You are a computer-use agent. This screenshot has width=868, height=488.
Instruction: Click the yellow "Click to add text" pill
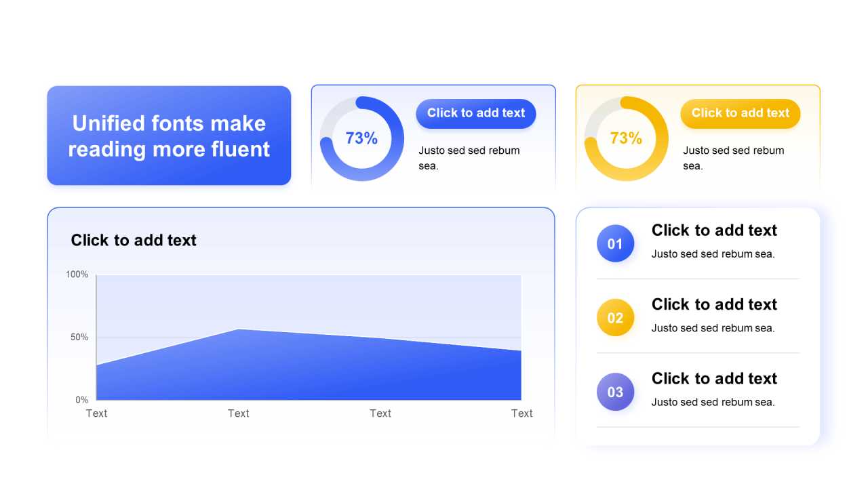(x=741, y=113)
